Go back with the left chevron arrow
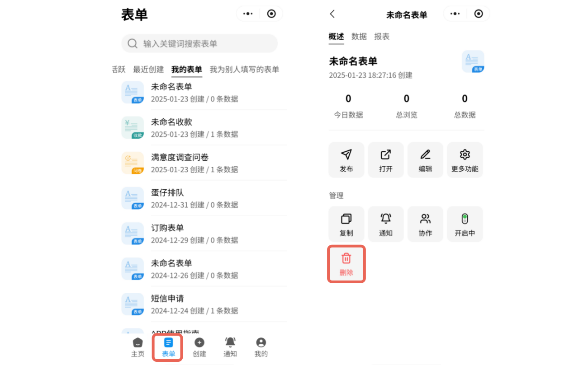The image size is (588, 365). [x=332, y=14]
